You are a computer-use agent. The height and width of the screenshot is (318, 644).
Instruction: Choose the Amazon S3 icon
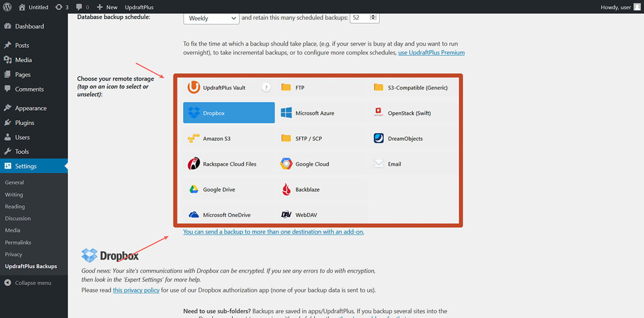(x=193, y=139)
